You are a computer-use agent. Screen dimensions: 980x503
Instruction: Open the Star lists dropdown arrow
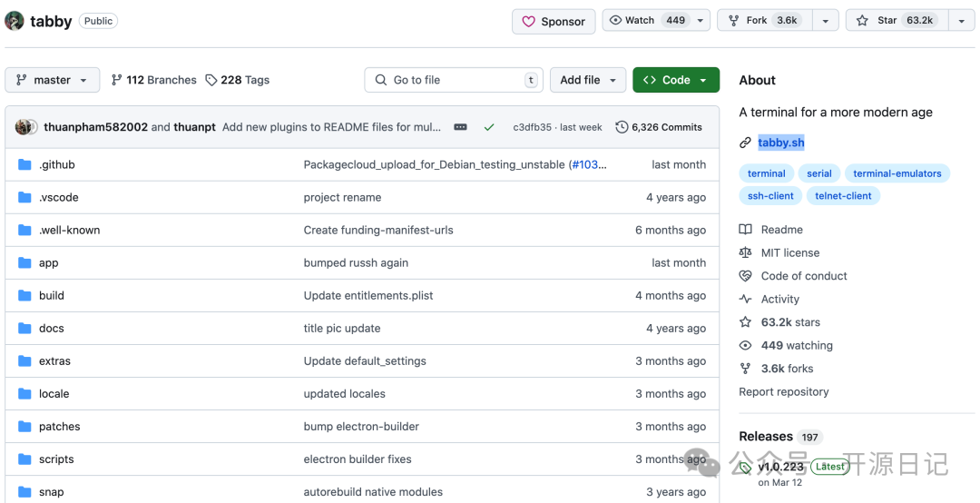(x=961, y=21)
